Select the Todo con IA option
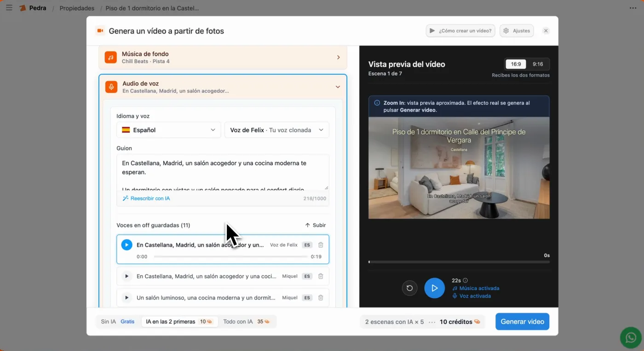The image size is (644, 351). point(247,322)
